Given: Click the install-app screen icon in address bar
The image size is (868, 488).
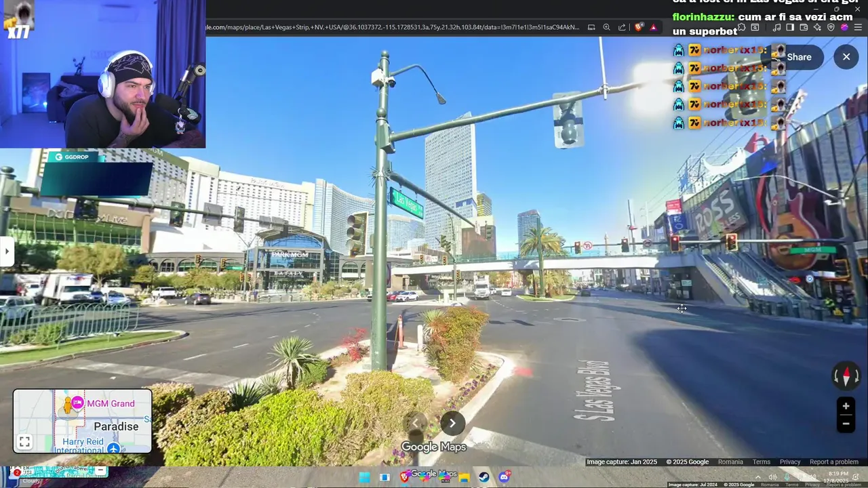Looking at the screenshot, I should (591, 27).
